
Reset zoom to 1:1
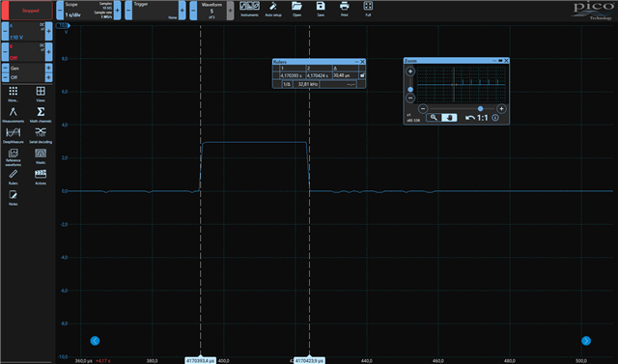pyautogui.click(x=483, y=118)
